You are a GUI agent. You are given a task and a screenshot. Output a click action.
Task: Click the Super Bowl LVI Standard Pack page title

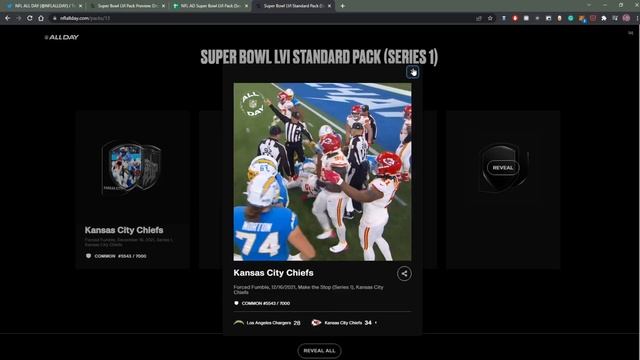click(319, 57)
